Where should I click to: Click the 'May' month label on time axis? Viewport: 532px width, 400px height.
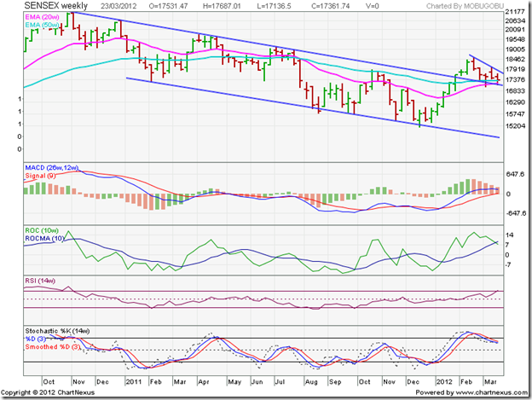point(234,382)
